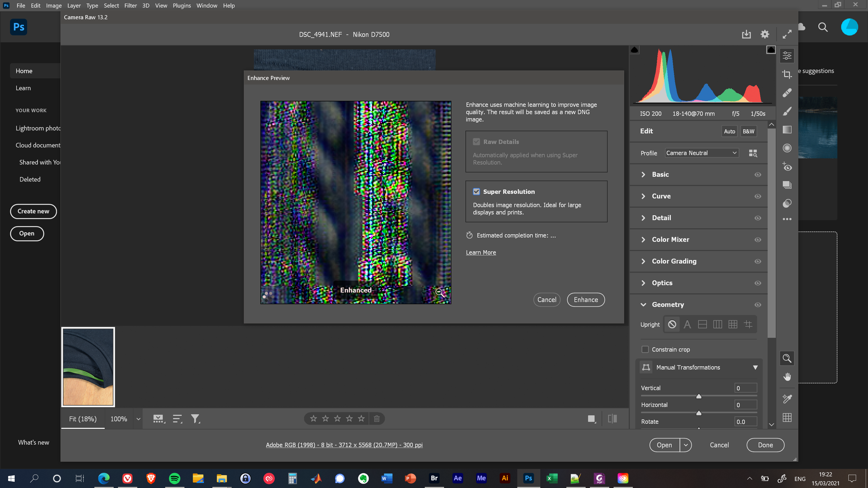Screen dimensions: 868x488
Task: Open the Camera Neutral profile dropdown
Action: (x=701, y=153)
